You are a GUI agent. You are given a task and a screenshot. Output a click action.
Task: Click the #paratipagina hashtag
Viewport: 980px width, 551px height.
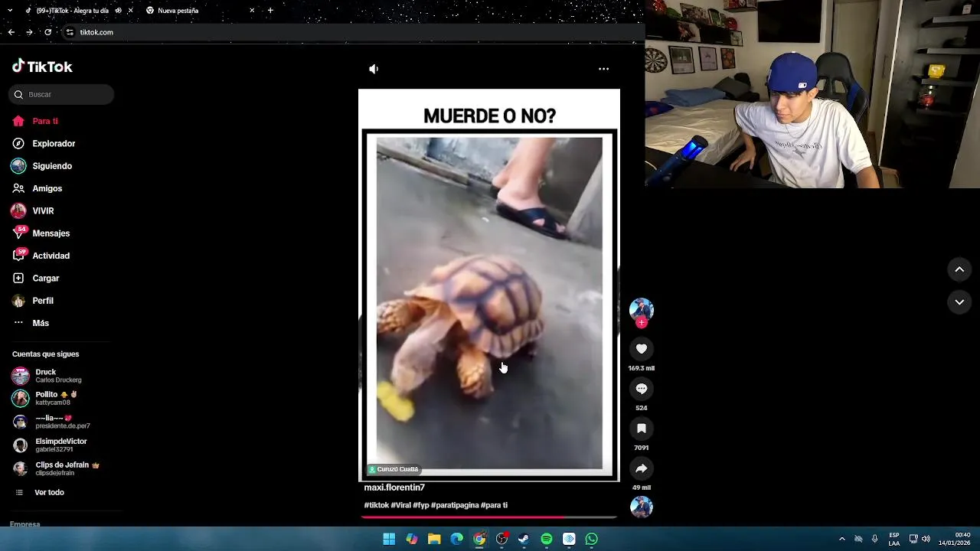tap(455, 505)
